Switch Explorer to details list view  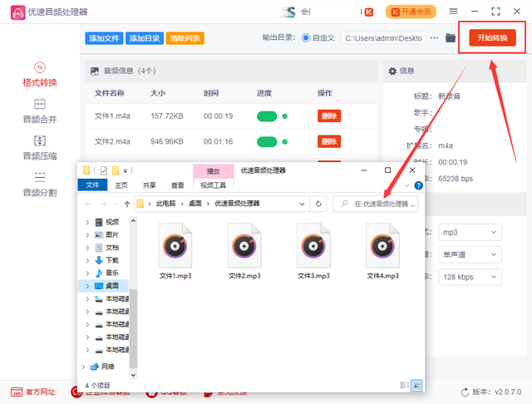point(404,386)
